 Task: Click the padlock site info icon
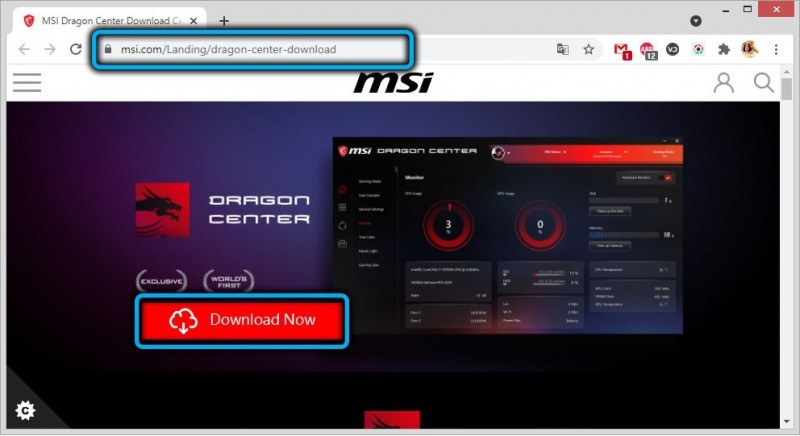108,49
